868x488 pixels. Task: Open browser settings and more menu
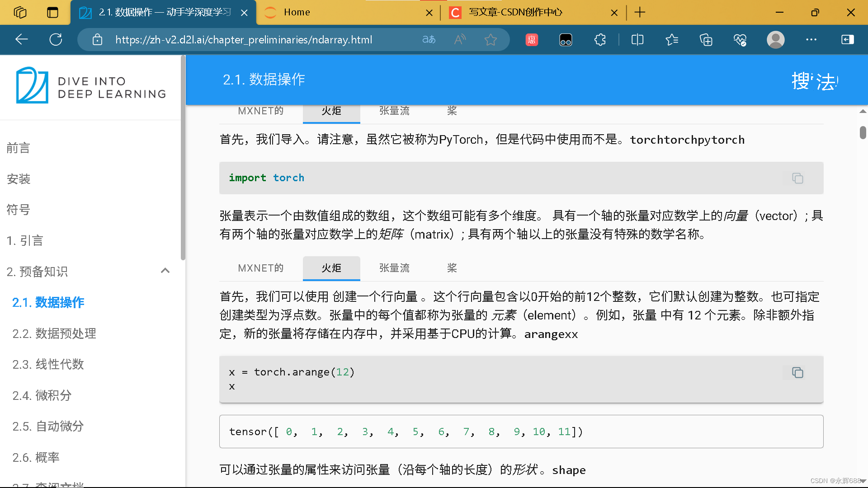pos(811,40)
